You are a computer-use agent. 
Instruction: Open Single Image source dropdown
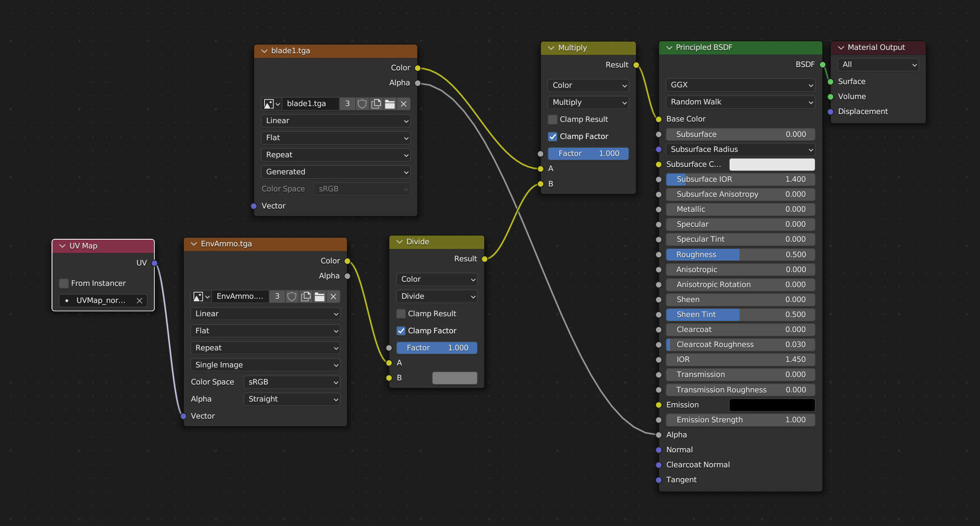[265, 365]
